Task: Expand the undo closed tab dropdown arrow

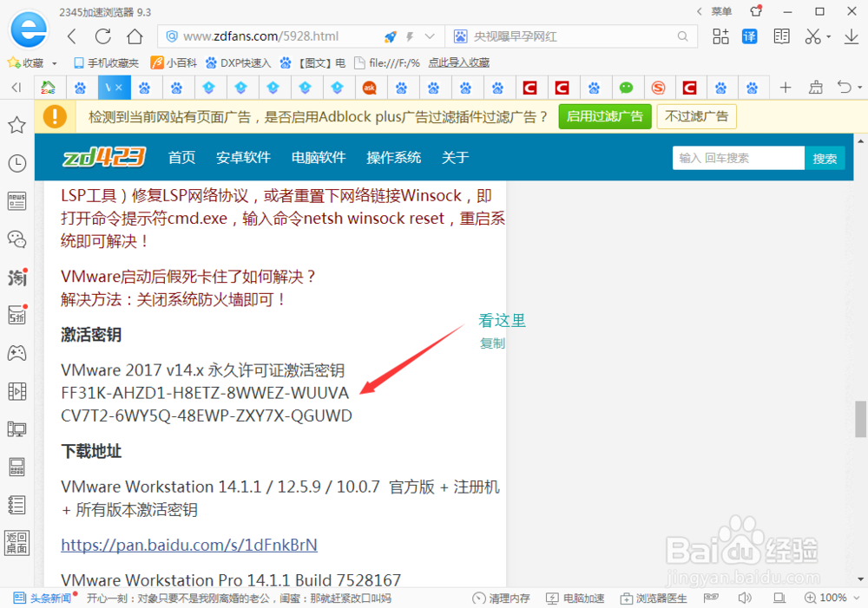Action: point(859,88)
